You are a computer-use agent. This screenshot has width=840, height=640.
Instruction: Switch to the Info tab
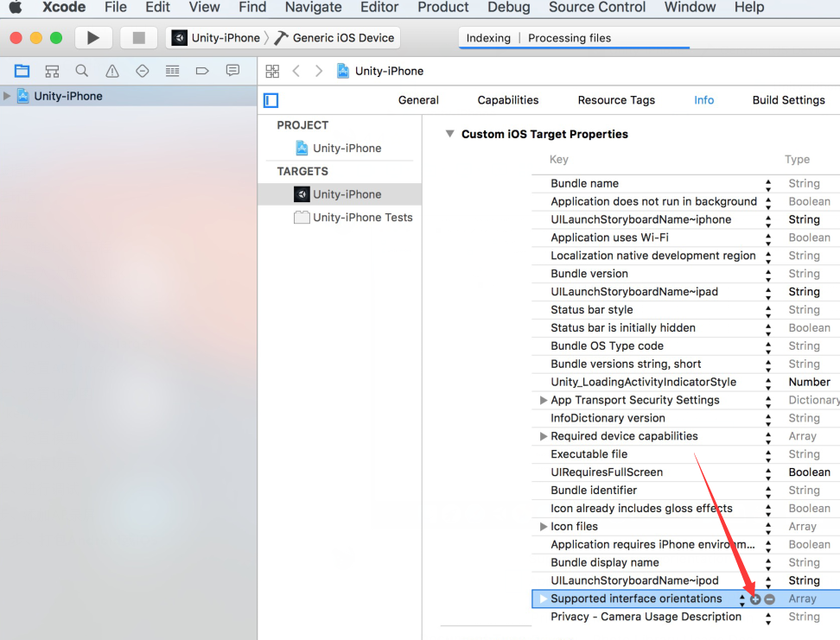pos(704,100)
